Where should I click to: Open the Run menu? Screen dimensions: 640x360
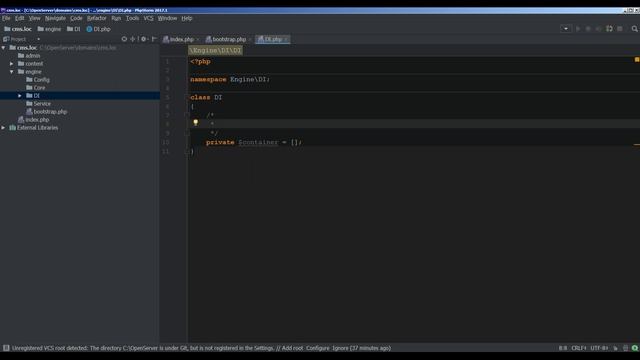(x=116, y=18)
